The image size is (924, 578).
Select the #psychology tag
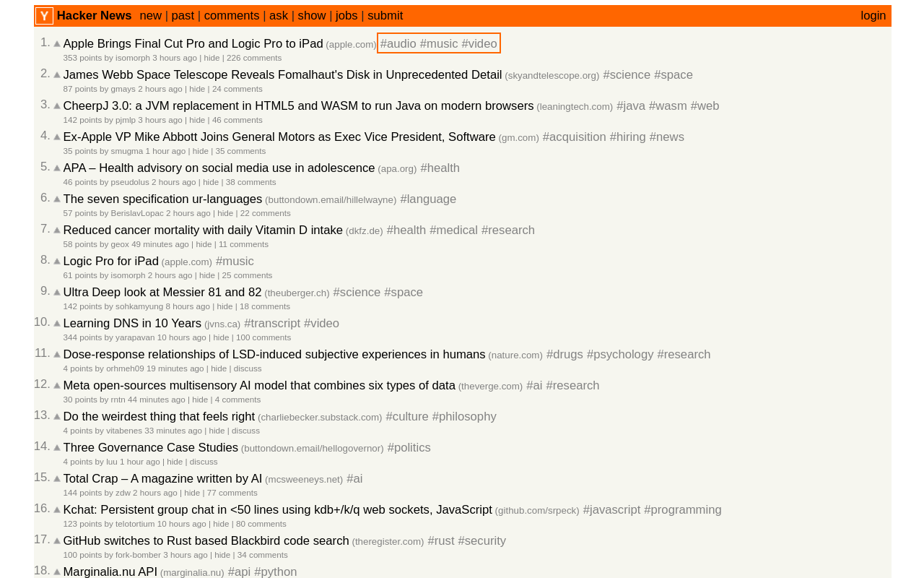[x=620, y=355]
